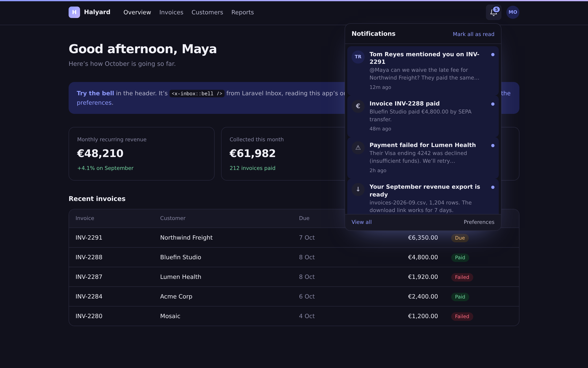
Task: Open the Invoices nav tab
Action: tap(171, 12)
